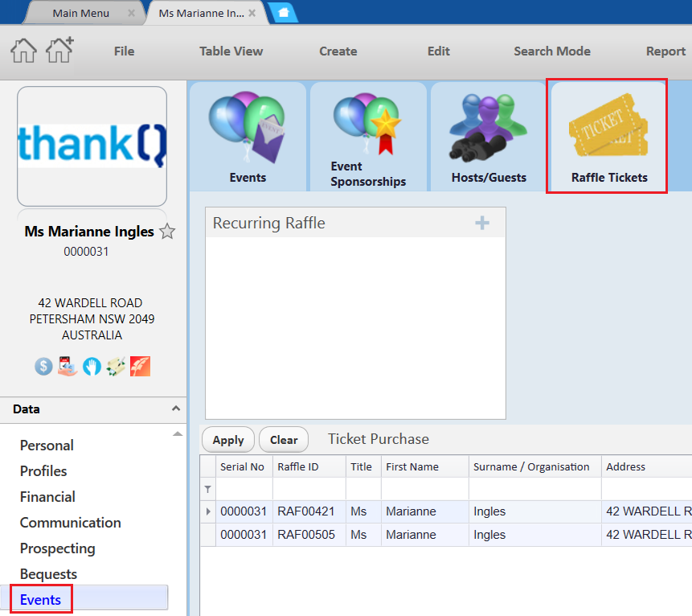Open the Events balloons tile
The width and height of the screenshot is (692, 616).
point(248,137)
